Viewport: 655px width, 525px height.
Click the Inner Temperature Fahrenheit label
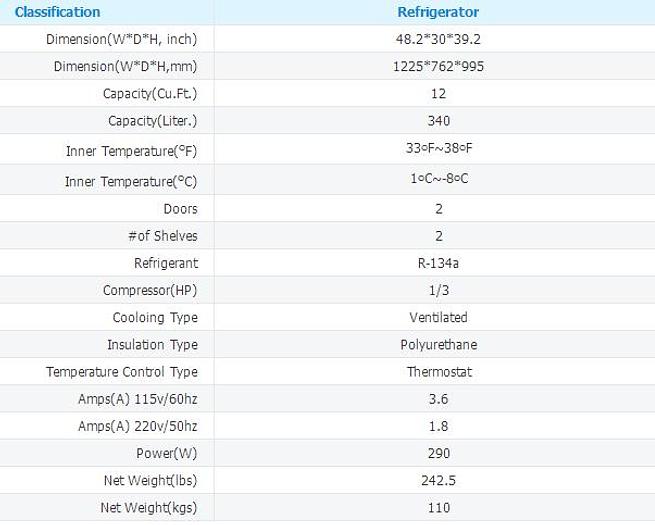point(131,151)
